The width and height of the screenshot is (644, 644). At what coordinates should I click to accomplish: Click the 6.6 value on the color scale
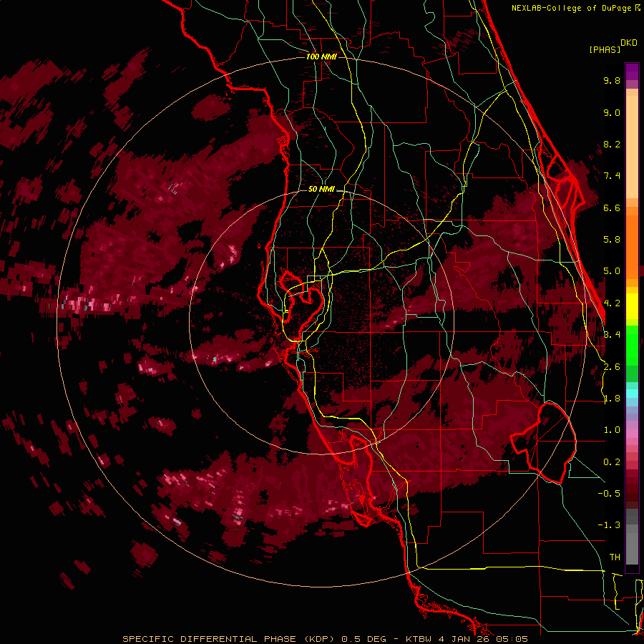click(x=612, y=208)
